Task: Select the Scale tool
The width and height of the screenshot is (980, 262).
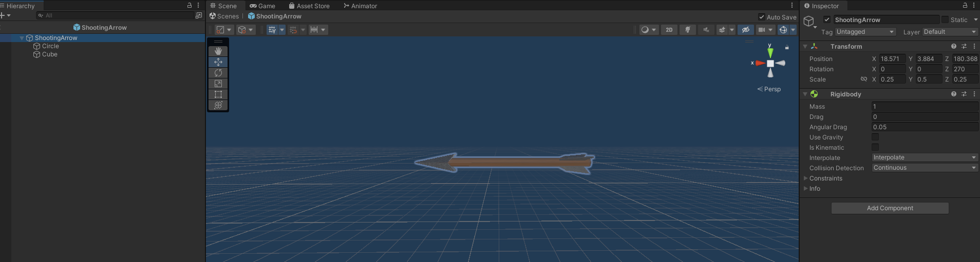Action: [x=218, y=84]
